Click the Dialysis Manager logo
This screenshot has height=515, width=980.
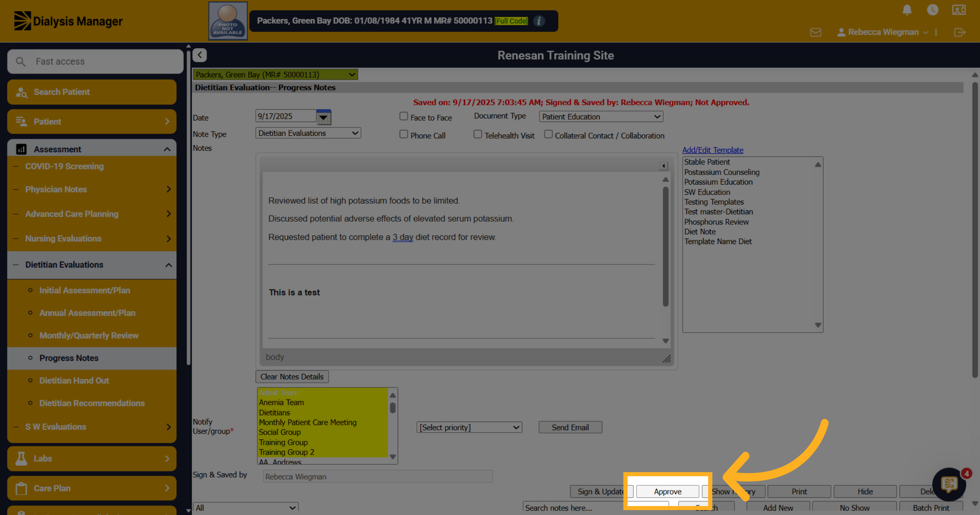[68, 21]
